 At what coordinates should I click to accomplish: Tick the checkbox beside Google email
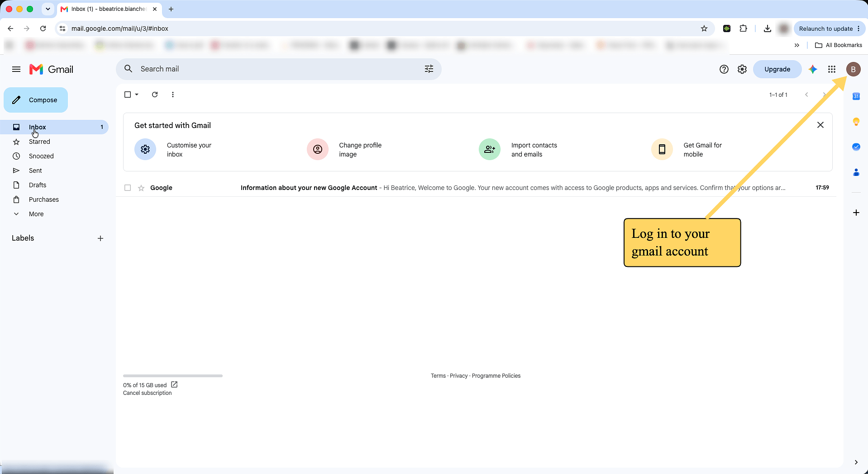tap(128, 188)
